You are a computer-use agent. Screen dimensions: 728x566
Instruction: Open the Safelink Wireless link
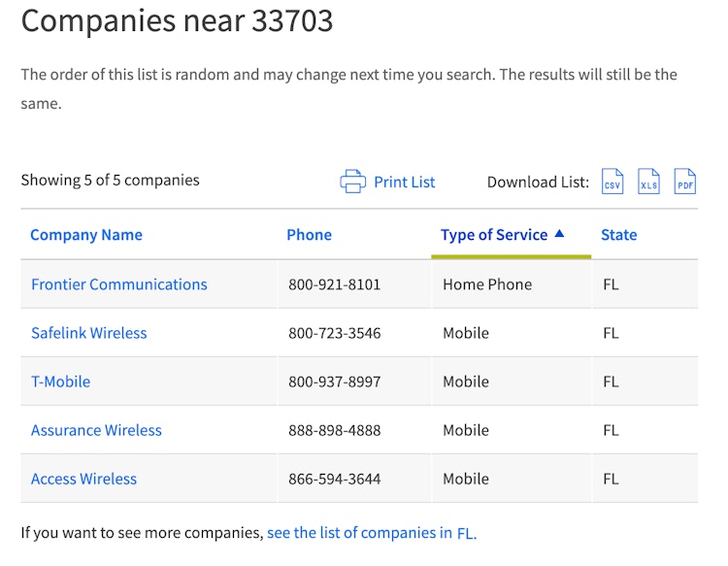89,333
